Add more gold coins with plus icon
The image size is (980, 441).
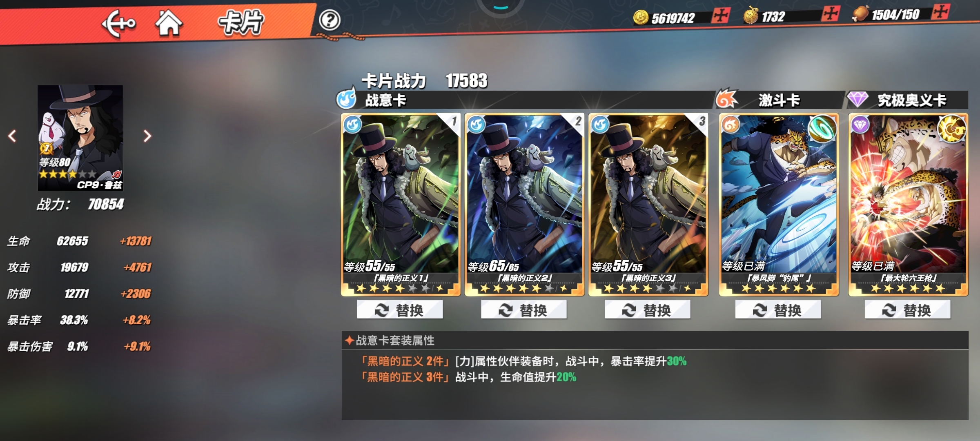(720, 16)
